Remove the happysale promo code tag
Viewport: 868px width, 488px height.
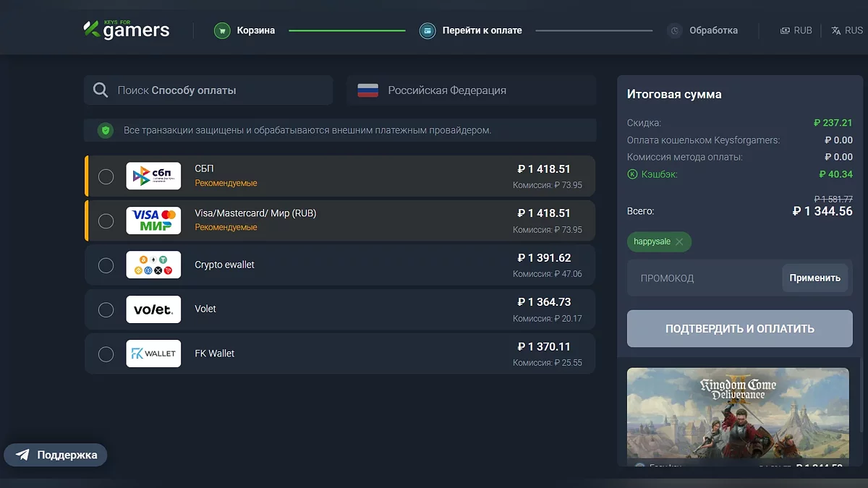[679, 242]
